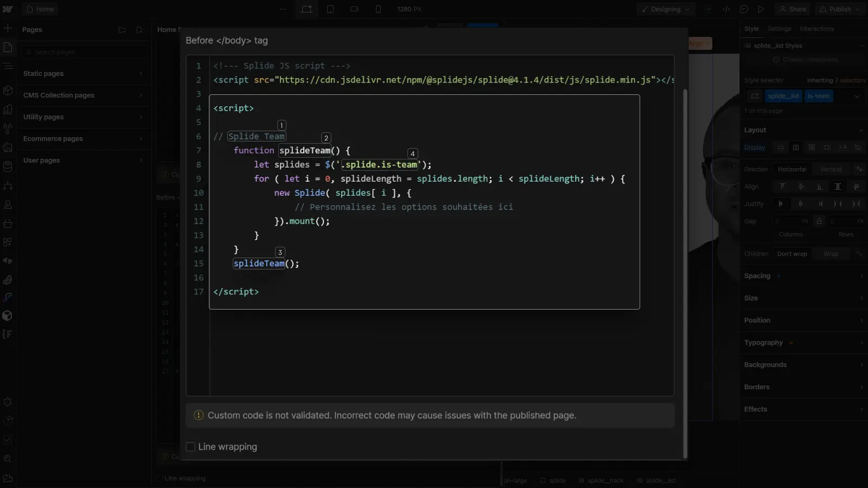Open the video tutorials camera icon
Viewport: 868px width, 488px height.
tap(8, 478)
